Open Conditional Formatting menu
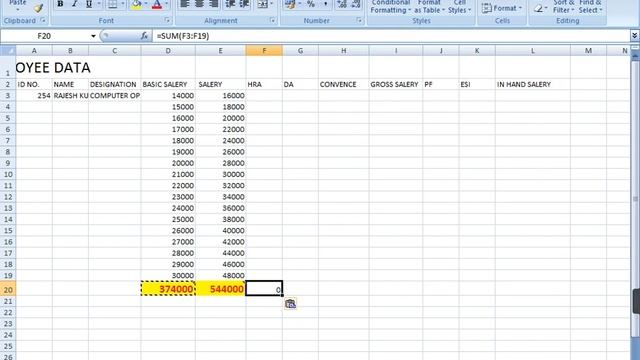This screenshot has height=360, width=640. tap(391, 7)
